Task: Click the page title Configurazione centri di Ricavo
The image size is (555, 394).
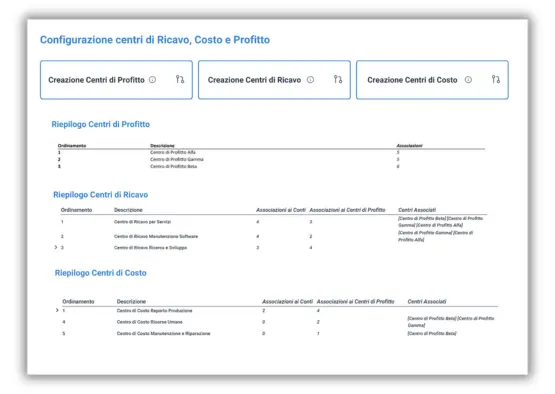Action: pyautogui.click(x=155, y=40)
